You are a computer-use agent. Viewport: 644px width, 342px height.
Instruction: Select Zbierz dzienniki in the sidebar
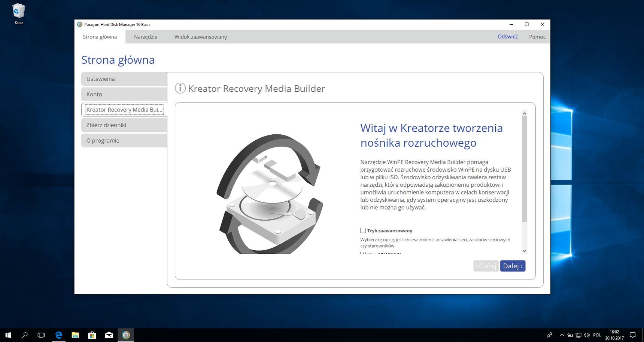(124, 125)
